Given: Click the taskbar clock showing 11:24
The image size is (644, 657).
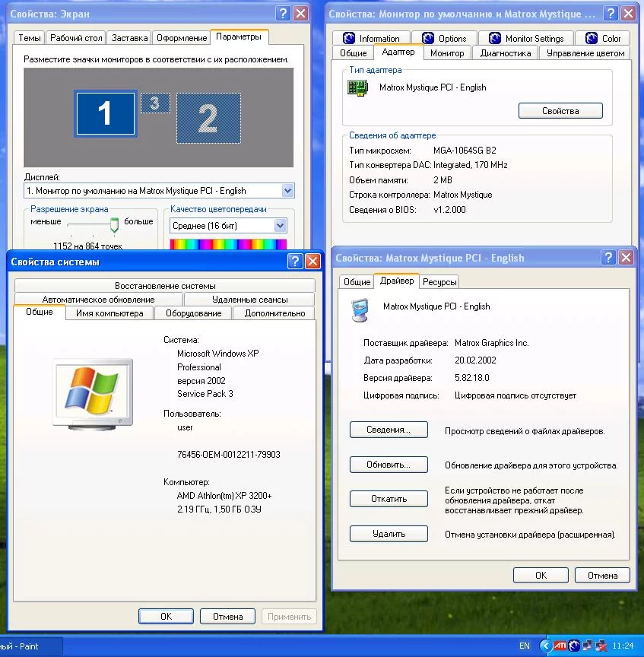Looking at the screenshot, I should tap(623, 646).
